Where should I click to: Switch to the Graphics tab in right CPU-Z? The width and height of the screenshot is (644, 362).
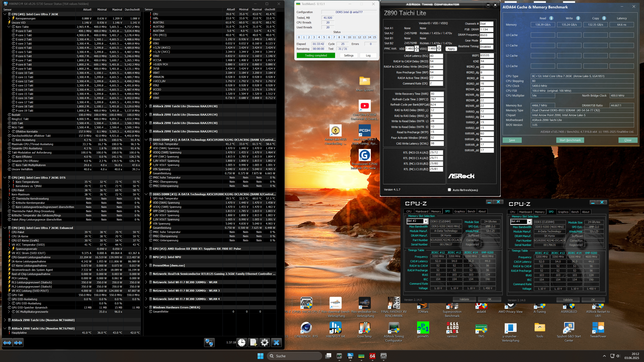563,212
